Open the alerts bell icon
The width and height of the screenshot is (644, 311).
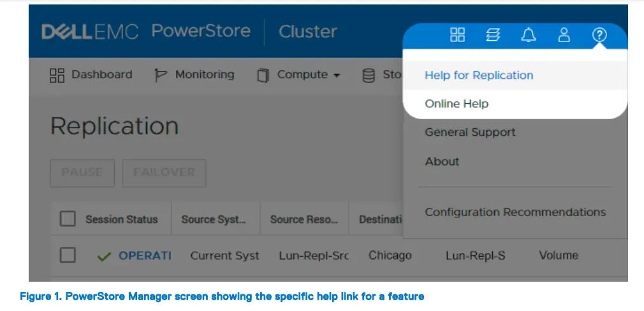pyautogui.click(x=529, y=35)
